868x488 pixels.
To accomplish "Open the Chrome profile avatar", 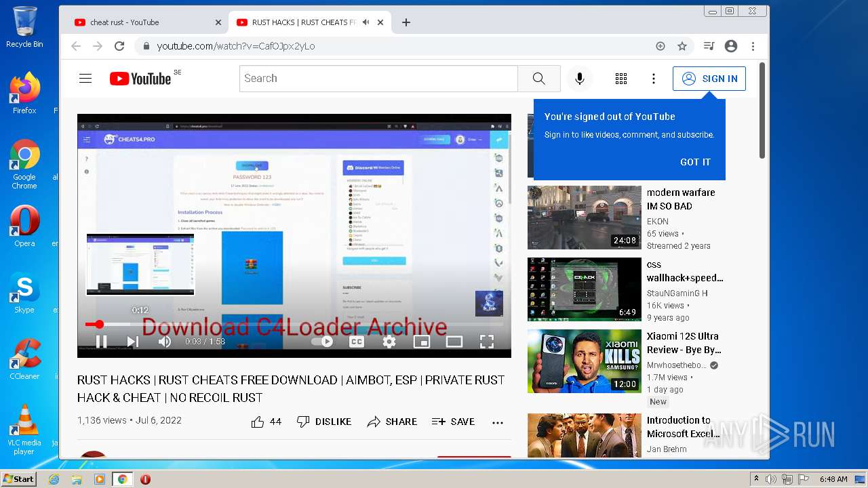I will point(731,46).
